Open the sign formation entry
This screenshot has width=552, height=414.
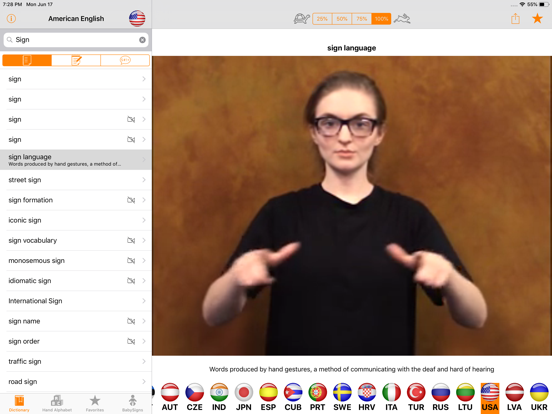click(x=76, y=200)
